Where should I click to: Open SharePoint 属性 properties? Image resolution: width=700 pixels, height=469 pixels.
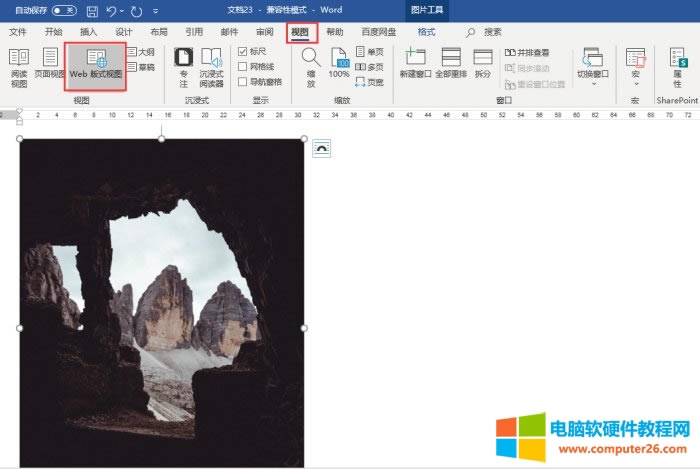click(677, 65)
